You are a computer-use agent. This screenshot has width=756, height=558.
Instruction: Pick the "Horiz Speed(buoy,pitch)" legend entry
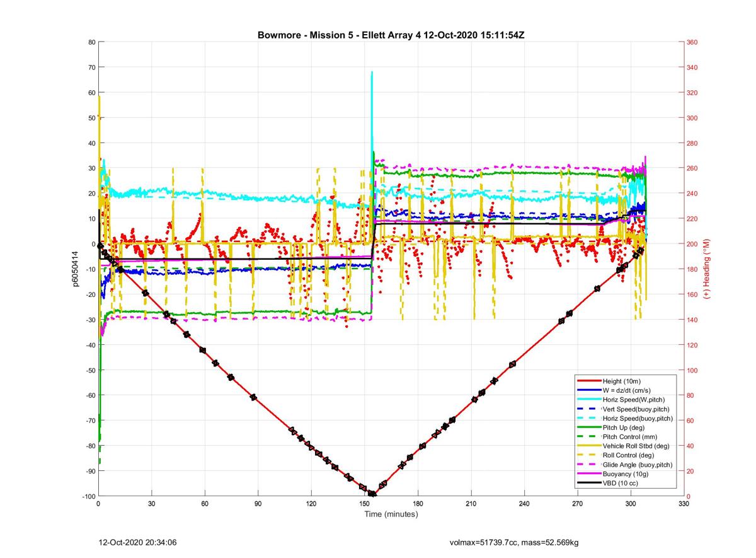coord(626,418)
